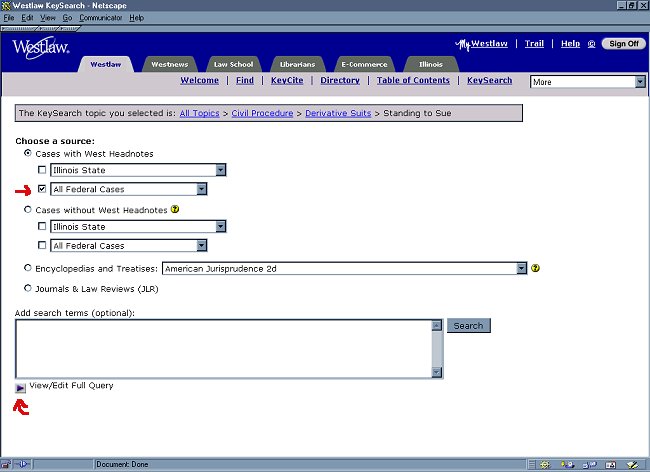The image size is (650, 472).
Task: Open All Federal Cases dropdown under Cases without West Headnotes
Action: 129,245
